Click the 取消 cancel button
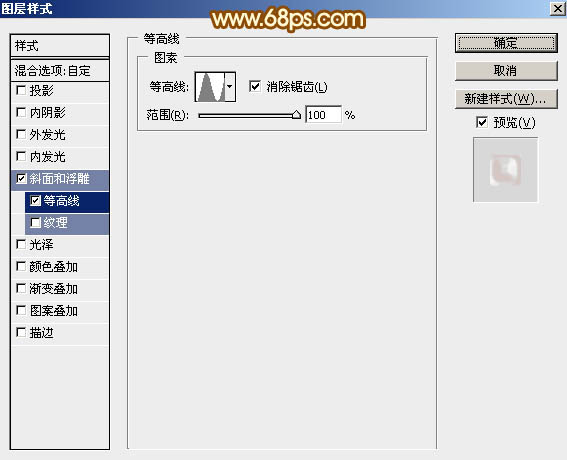The width and height of the screenshot is (567, 460). [x=506, y=71]
